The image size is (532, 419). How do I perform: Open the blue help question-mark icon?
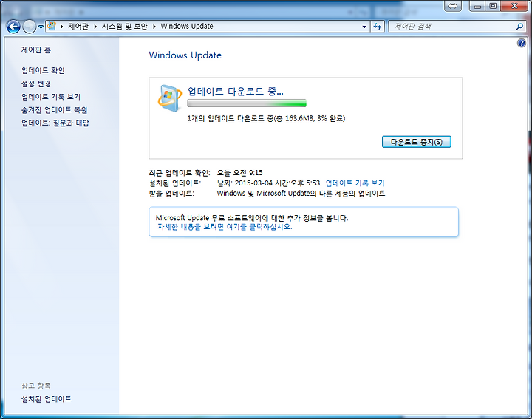tap(521, 43)
